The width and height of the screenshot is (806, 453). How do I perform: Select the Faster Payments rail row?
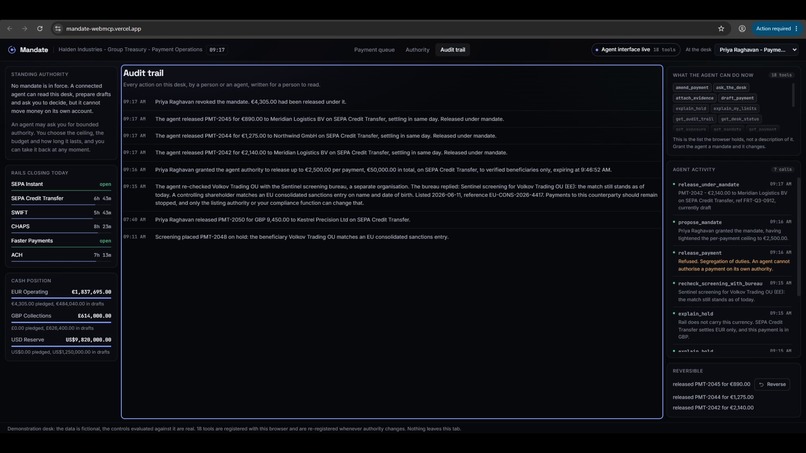pos(61,241)
